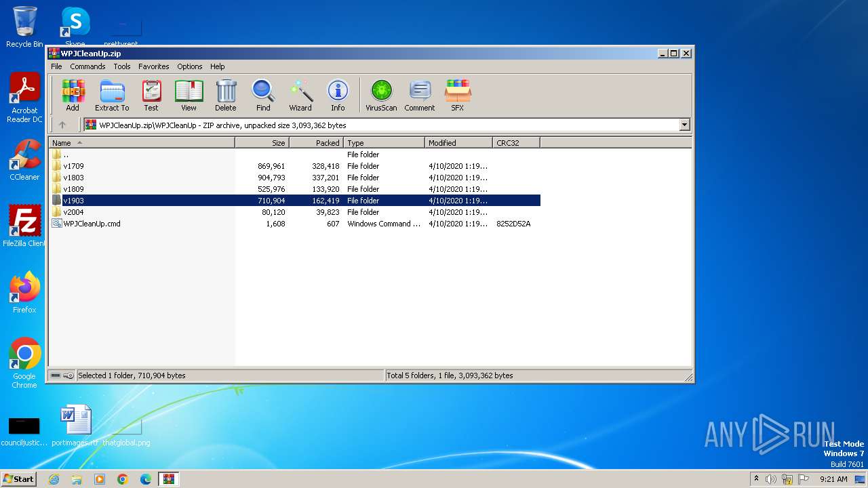This screenshot has width=868, height=488.
Task: Open File Explorer taskbar icon
Action: [x=77, y=479]
